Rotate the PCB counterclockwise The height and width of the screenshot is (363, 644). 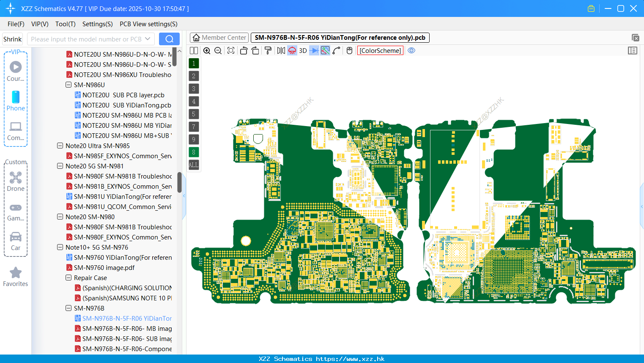click(x=244, y=51)
